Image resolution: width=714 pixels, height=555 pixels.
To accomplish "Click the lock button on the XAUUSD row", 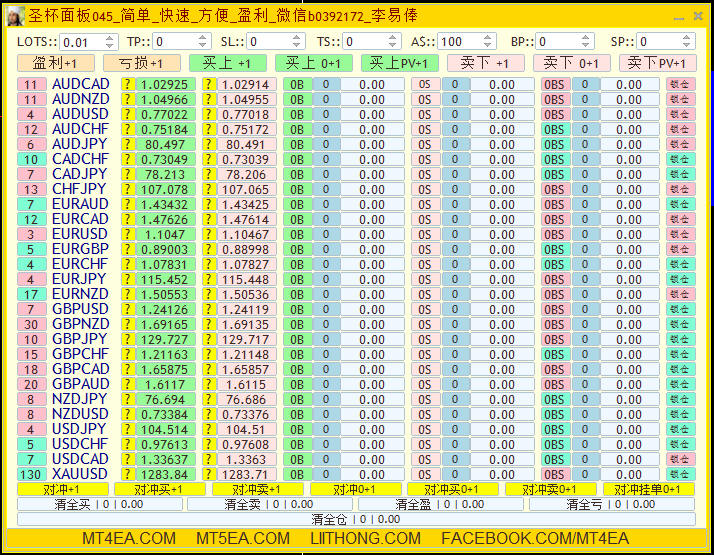I will [680, 474].
